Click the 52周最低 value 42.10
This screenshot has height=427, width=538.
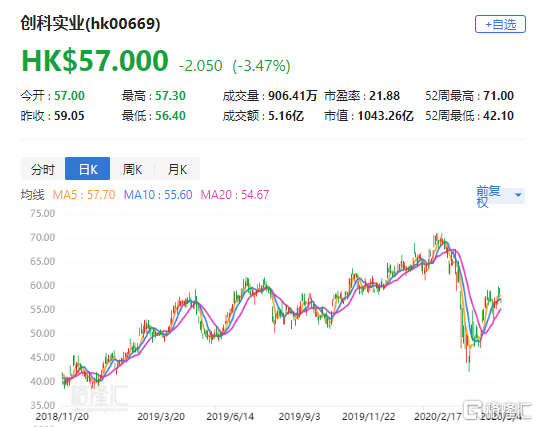pos(499,116)
